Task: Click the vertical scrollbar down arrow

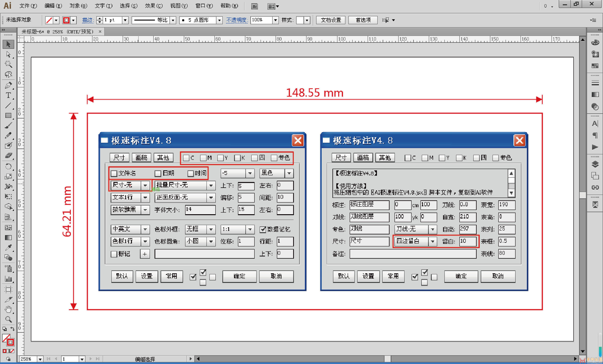Action: pyautogui.click(x=583, y=352)
